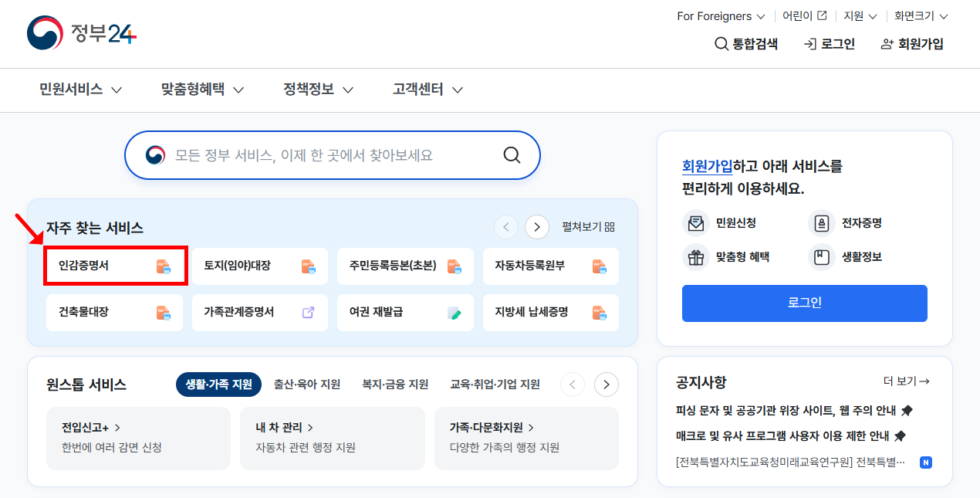Click the pin icon on the 피싱 문자 notice
This screenshot has width=980, height=498.
click(907, 411)
